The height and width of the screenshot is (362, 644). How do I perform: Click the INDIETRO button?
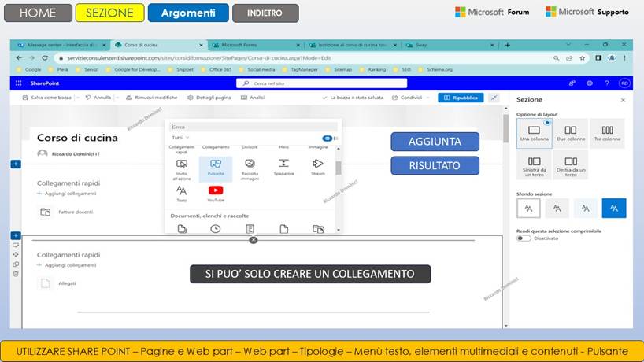(x=265, y=13)
